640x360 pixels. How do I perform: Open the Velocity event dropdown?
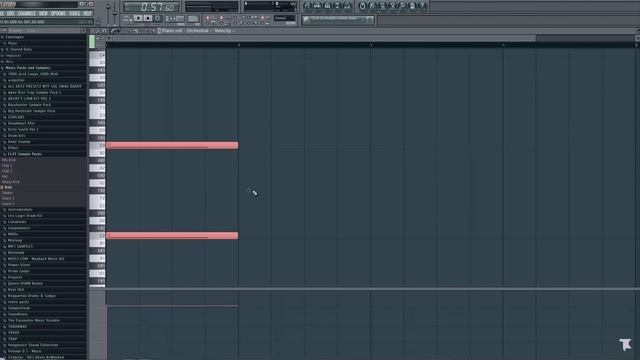click(x=224, y=31)
